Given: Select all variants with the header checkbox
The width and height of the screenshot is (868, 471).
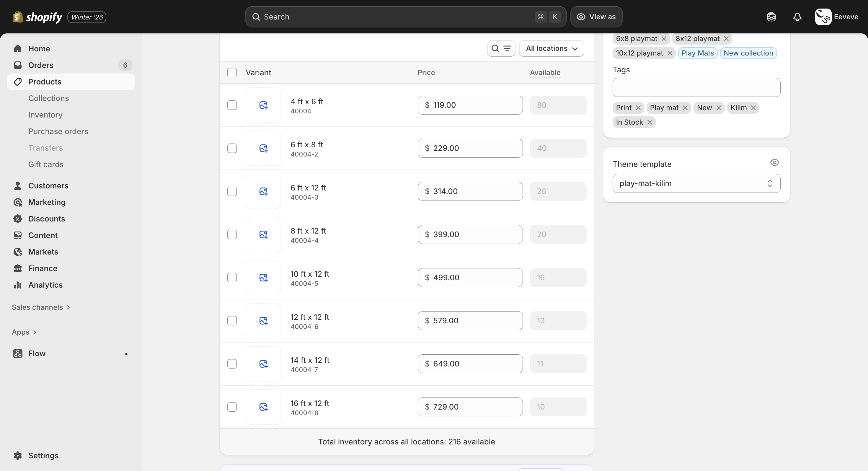Looking at the screenshot, I should pyautogui.click(x=232, y=72).
